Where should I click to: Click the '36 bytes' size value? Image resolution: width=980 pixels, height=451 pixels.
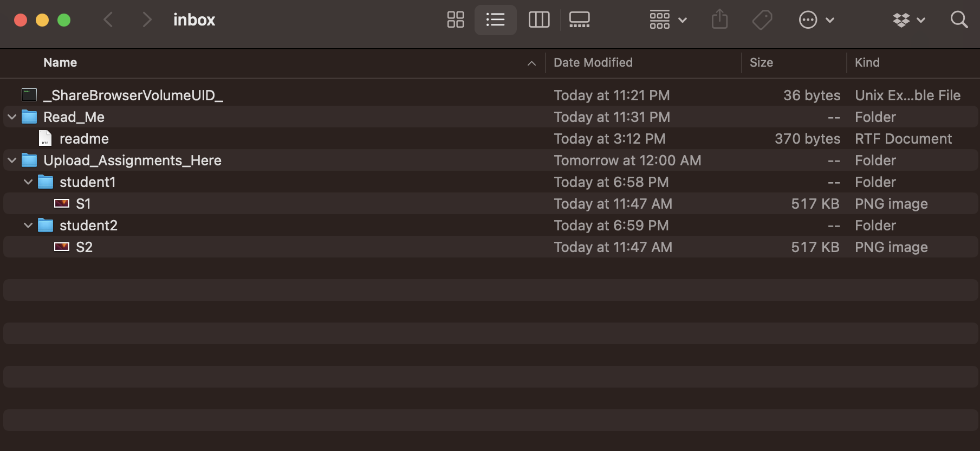click(812, 95)
